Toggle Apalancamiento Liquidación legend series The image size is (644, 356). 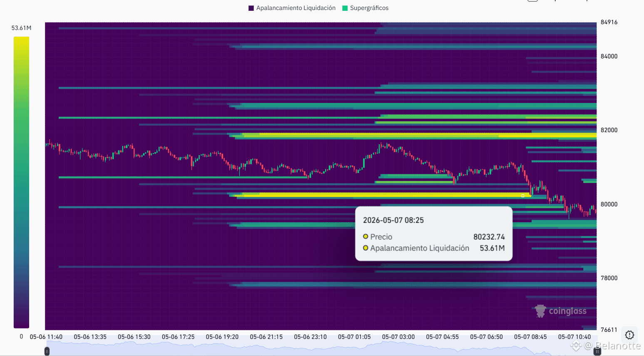[x=292, y=8]
